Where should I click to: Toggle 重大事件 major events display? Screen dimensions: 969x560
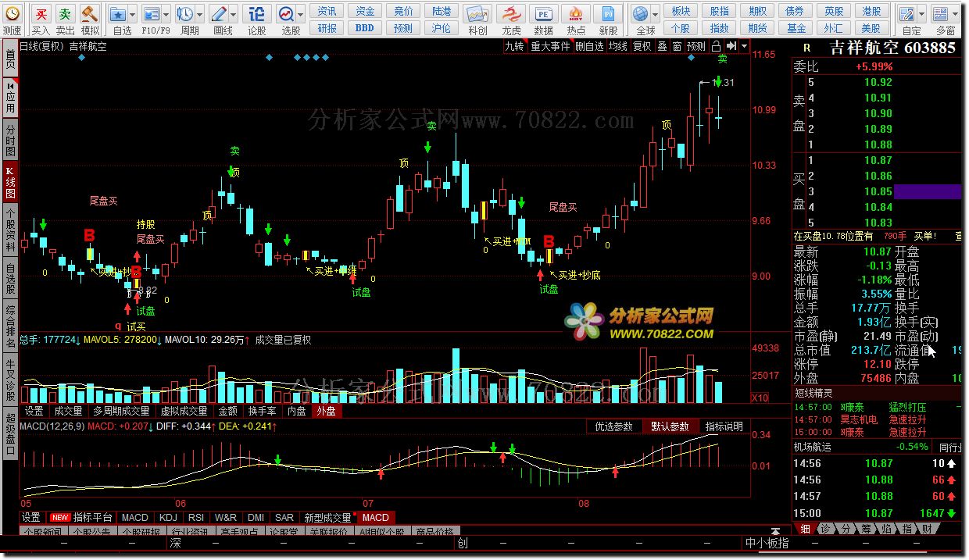point(551,46)
